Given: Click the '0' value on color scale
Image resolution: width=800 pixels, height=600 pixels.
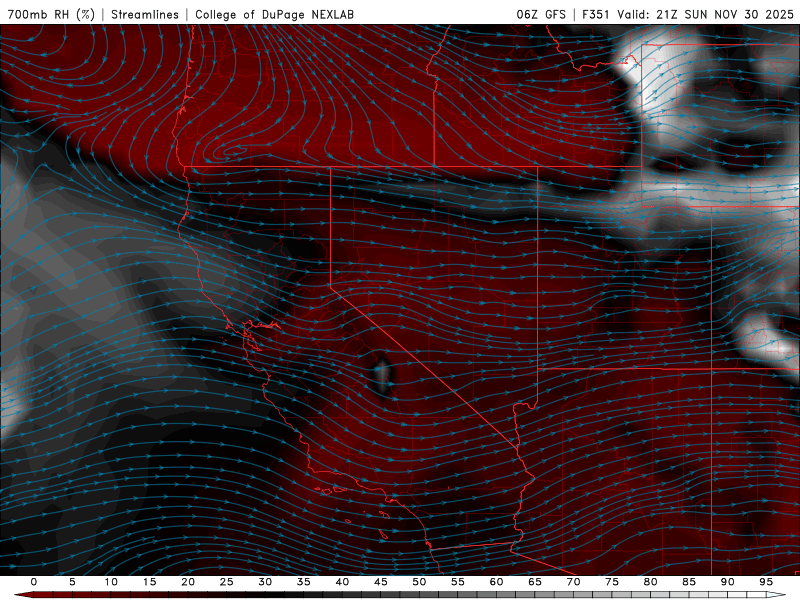Looking at the screenshot, I should coord(34,582).
